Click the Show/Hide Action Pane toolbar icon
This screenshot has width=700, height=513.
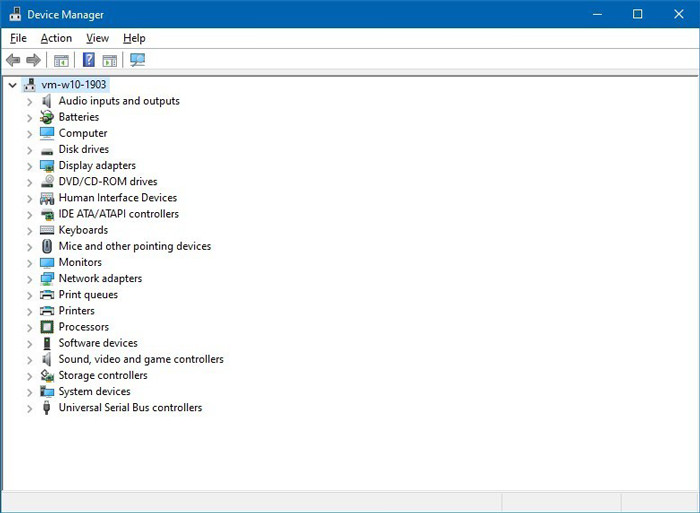110,60
